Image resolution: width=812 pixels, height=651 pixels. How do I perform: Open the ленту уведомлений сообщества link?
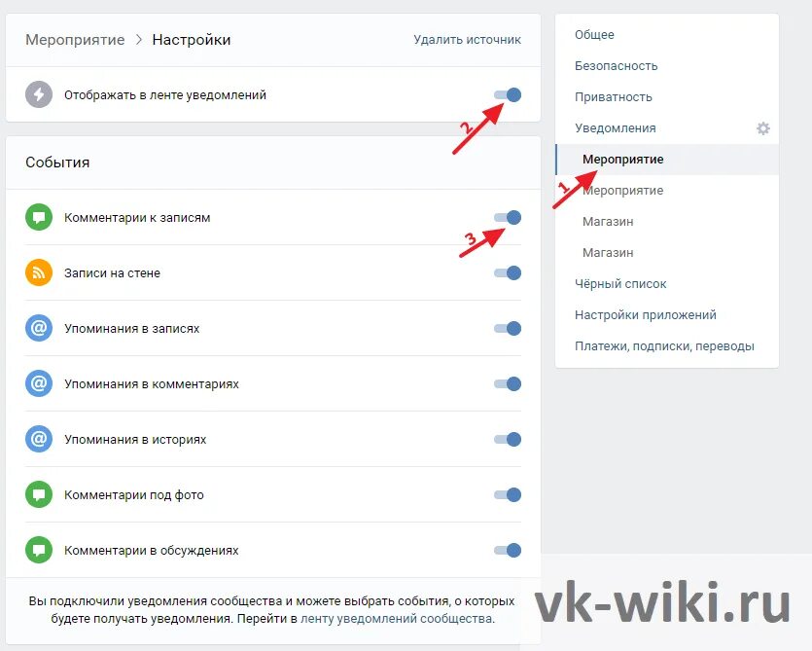coord(397,618)
